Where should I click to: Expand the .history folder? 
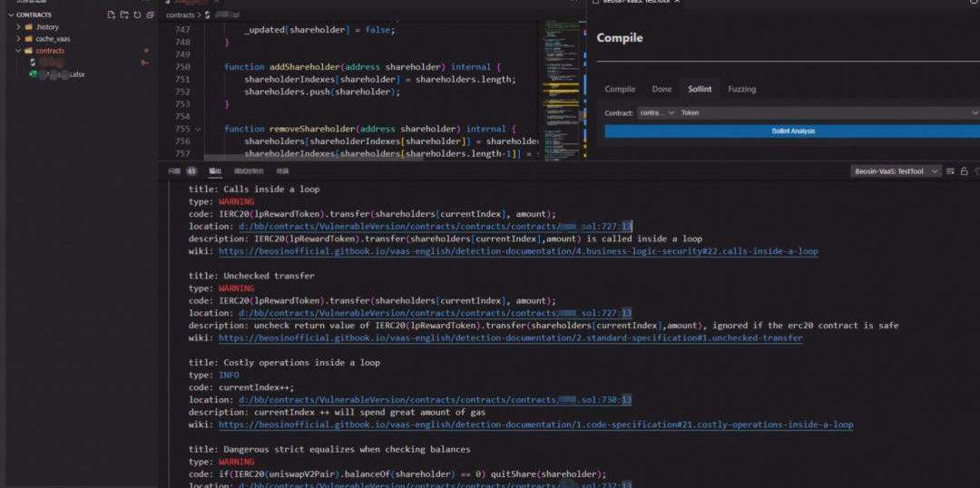[x=18, y=27]
